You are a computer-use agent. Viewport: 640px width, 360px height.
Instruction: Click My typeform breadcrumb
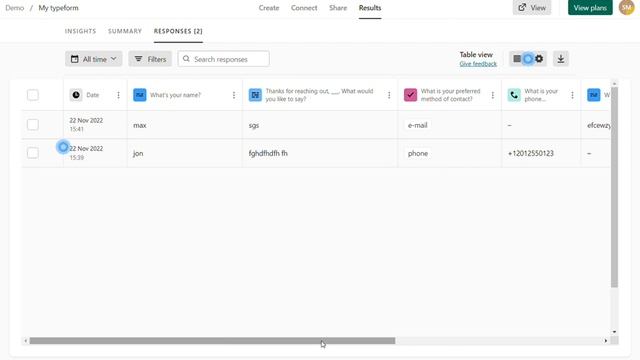click(58, 8)
